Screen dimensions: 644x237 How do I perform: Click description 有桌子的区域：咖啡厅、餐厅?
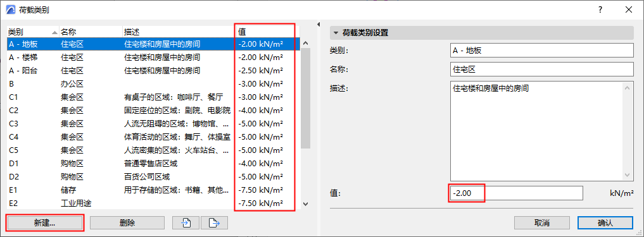click(174, 97)
